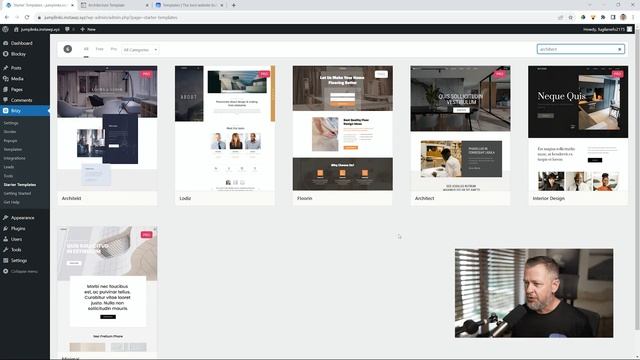The height and width of the screenshot is (360, 640).
Task: Open the Architekt template thumbnail
Action: [107, 129]
